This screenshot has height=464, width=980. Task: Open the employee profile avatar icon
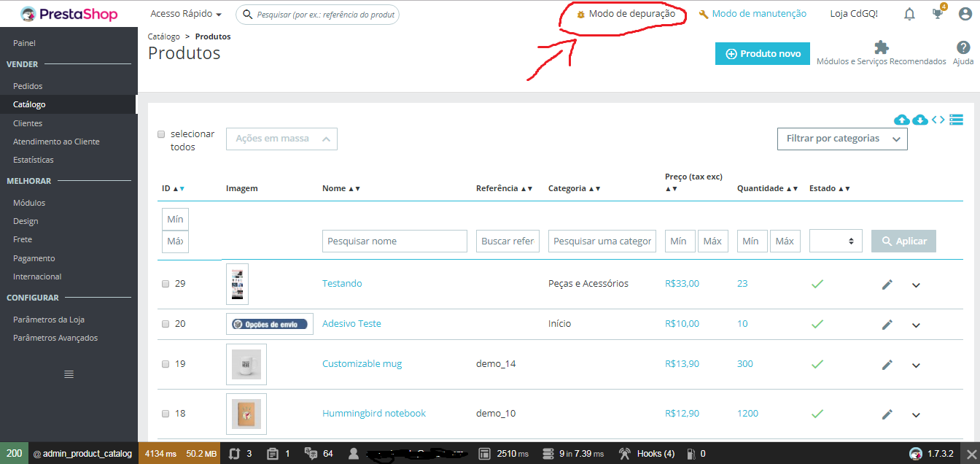point(965,14)
